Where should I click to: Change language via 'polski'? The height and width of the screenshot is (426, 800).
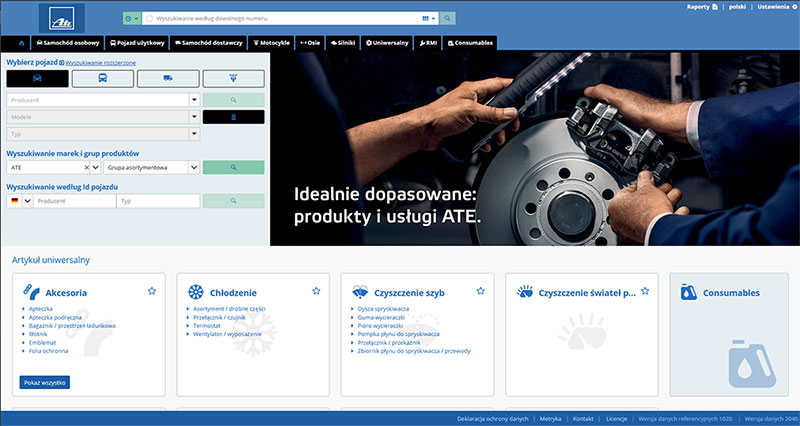point(737,7)
